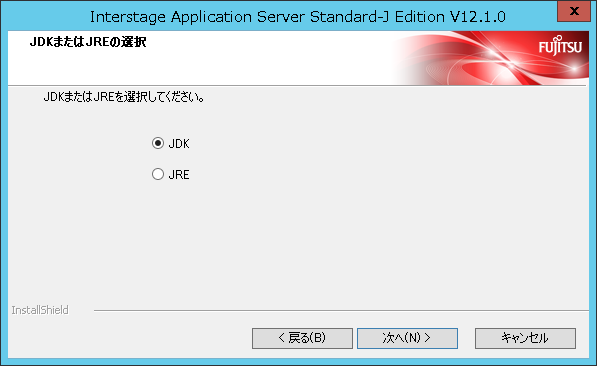
Task: Click the FUJITSU logo in the banner
Action: click(560, 46)
